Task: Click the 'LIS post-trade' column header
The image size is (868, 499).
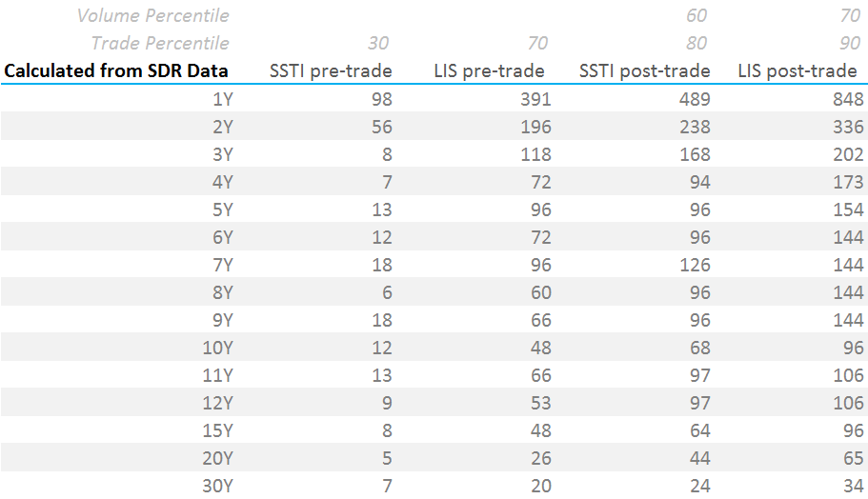Action: click(797, 70)
